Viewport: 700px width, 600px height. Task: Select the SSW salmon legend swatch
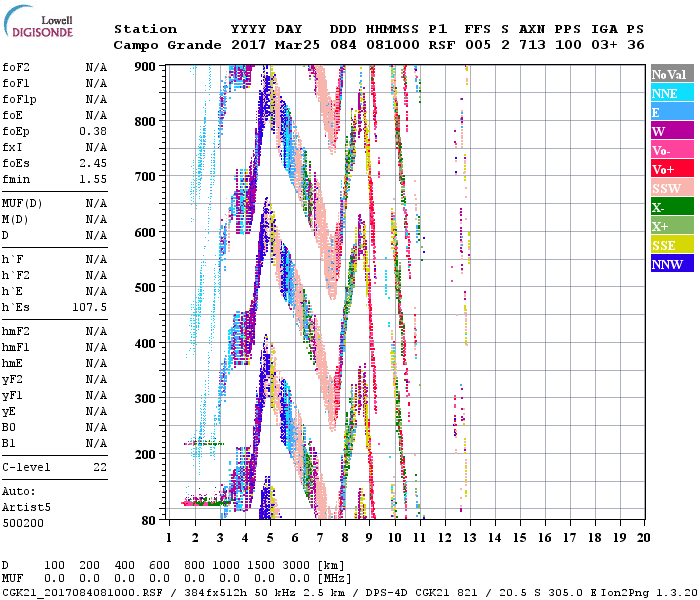tap(672, 188)
